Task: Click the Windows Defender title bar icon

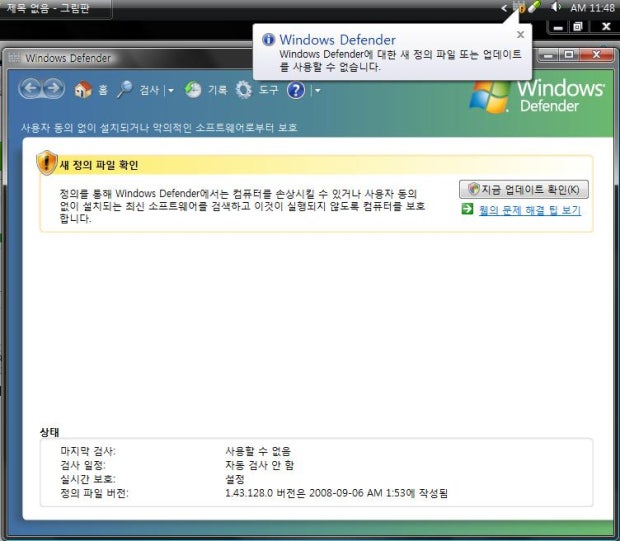Action: (x=14, y=58)
